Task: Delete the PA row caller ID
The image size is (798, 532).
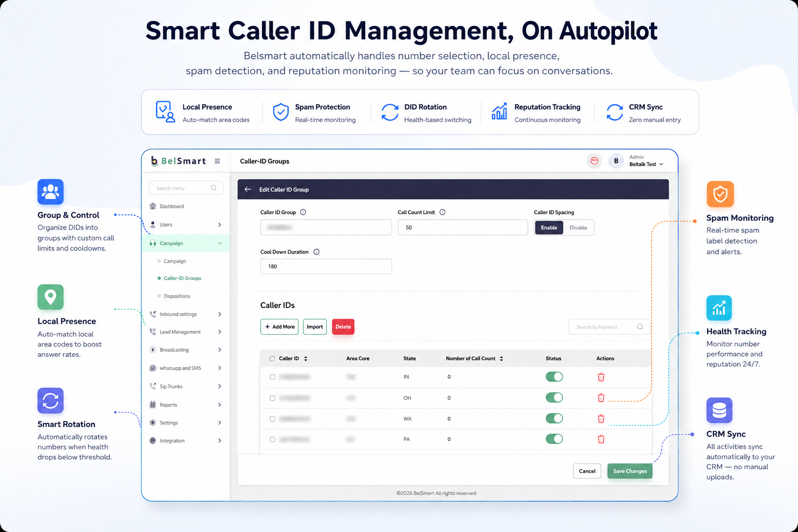Action: click(601, 439)
